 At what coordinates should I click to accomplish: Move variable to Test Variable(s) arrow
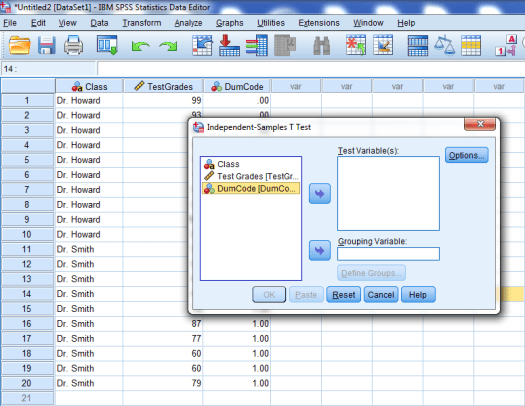(320, 193)
